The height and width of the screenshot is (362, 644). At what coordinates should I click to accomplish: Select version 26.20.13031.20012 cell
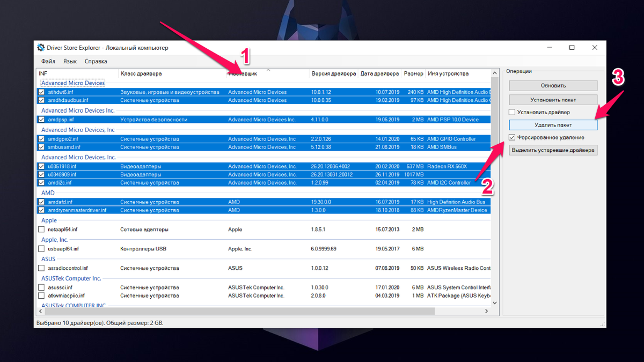(x=332, y=175)
